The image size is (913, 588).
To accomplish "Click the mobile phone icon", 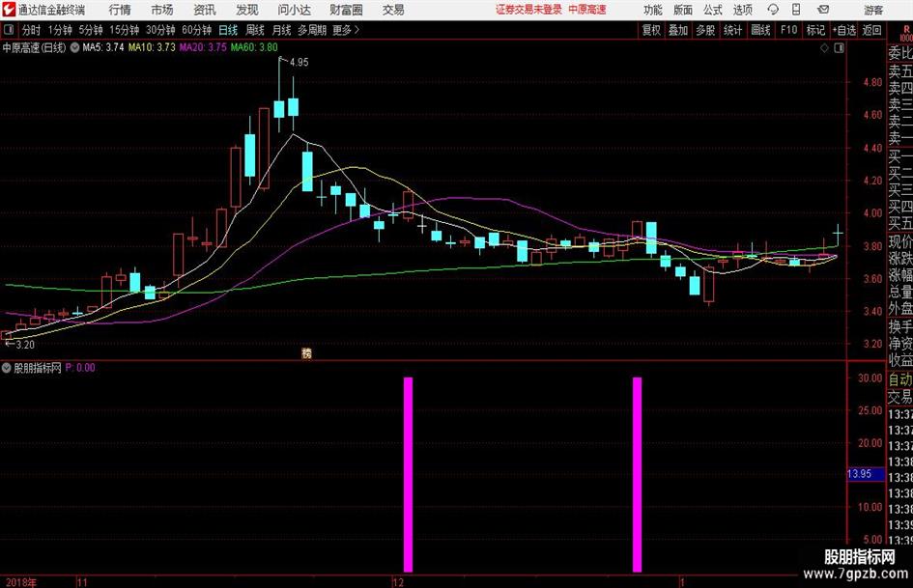I will tap(796, 10).
